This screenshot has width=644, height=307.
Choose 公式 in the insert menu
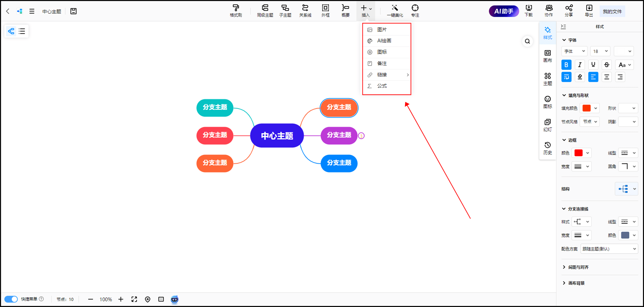[382, 86]
